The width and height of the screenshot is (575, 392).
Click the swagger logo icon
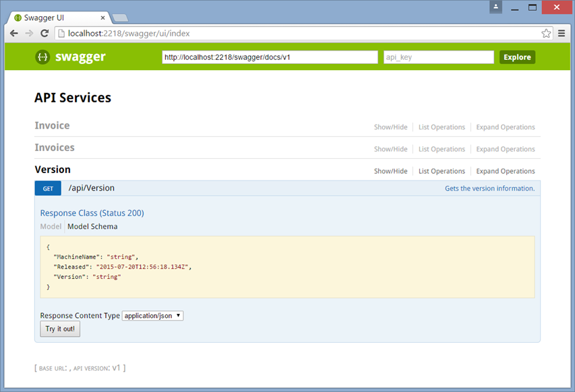tap(42, 57)
